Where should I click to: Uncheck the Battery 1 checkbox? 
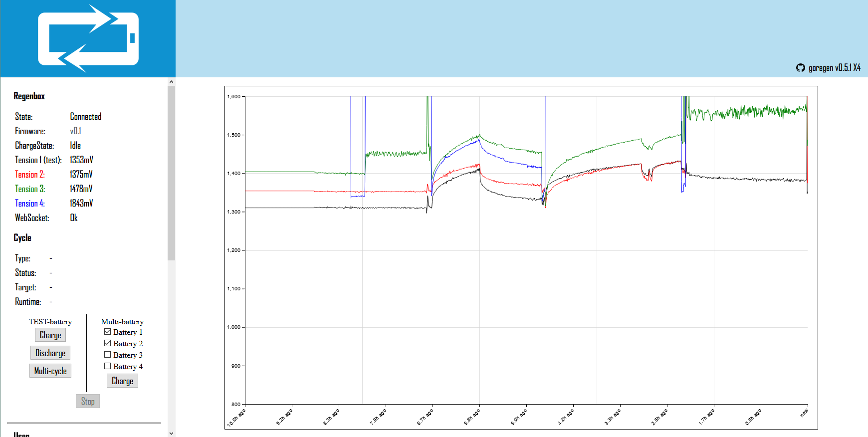point(107,332)
